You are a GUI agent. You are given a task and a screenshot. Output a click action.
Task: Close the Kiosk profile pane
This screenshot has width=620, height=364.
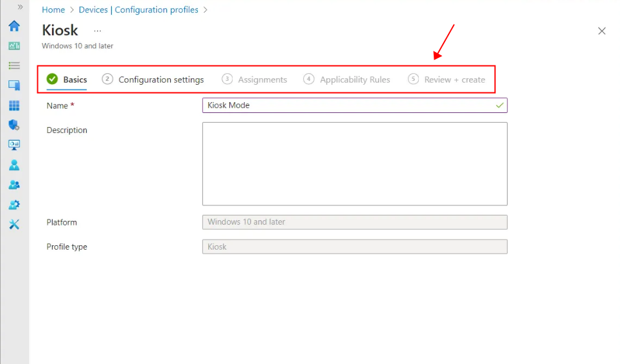602,31
